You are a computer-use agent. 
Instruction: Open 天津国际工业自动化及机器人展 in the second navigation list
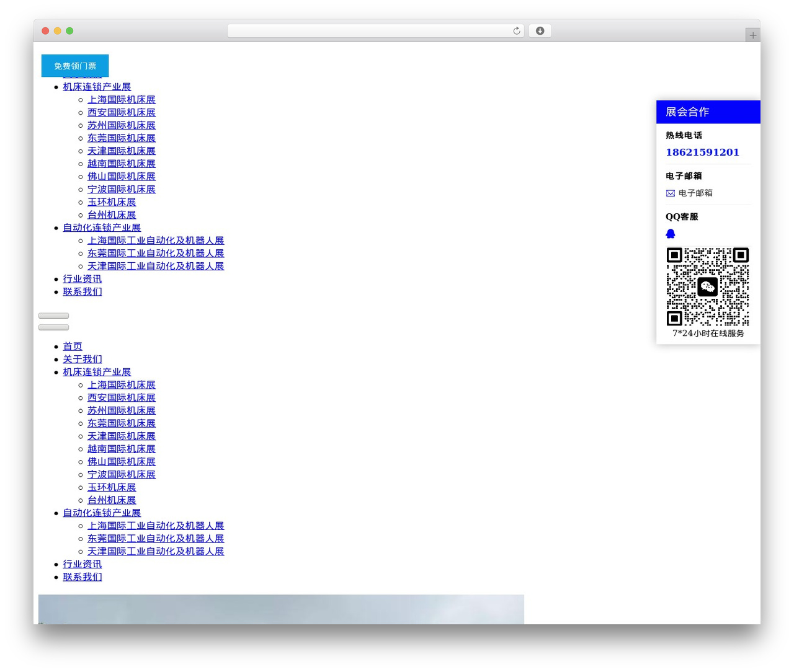click(156, 551)
